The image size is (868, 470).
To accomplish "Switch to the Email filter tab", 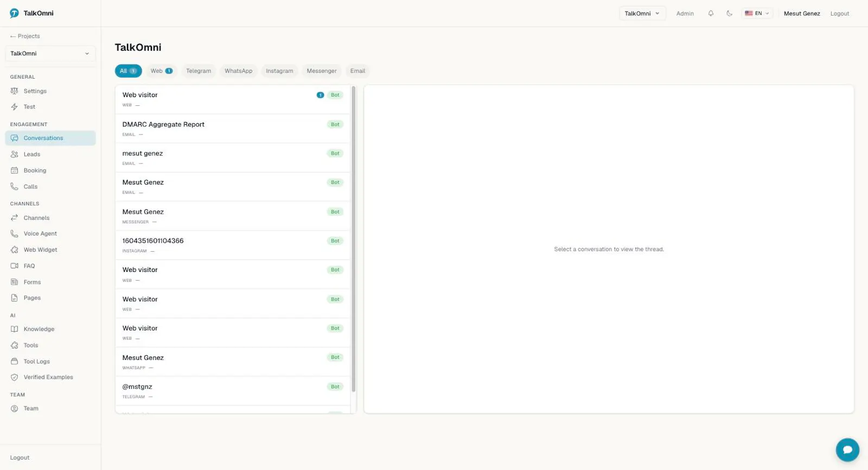I will pyautogui.click(x=358, y=71).
